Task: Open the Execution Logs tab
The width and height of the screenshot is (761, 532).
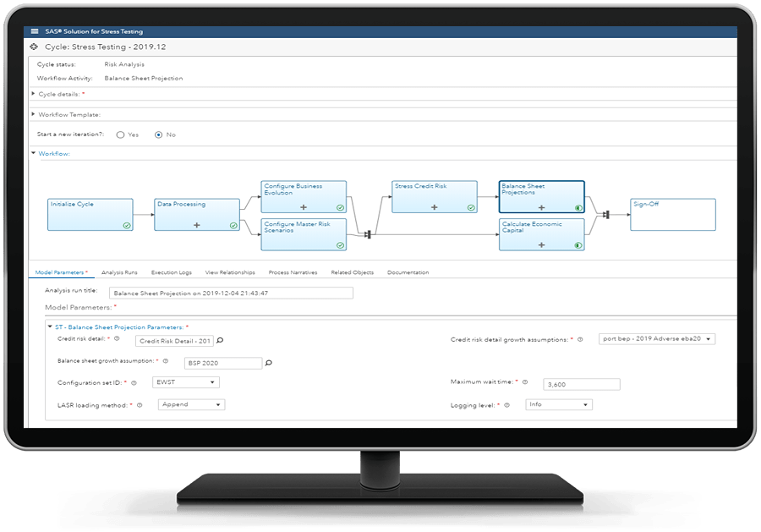Action: pos(172,273)
